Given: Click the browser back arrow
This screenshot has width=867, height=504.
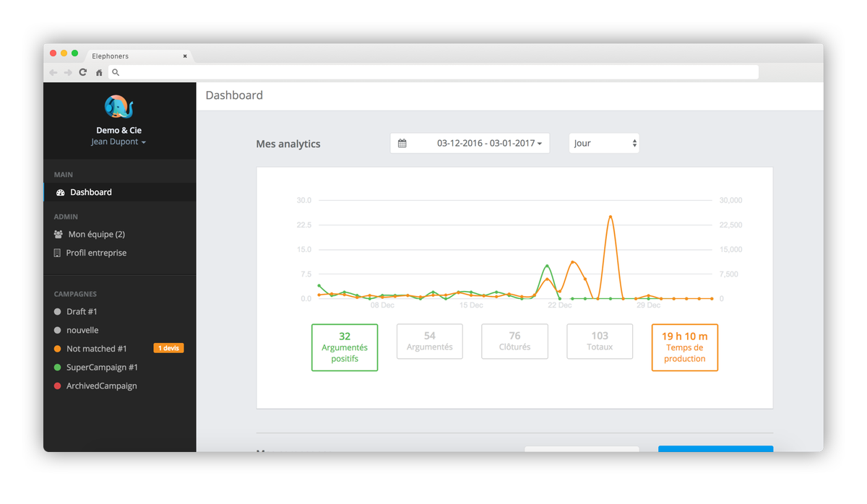Looking at the screenshot, I should tap(53, 72).
